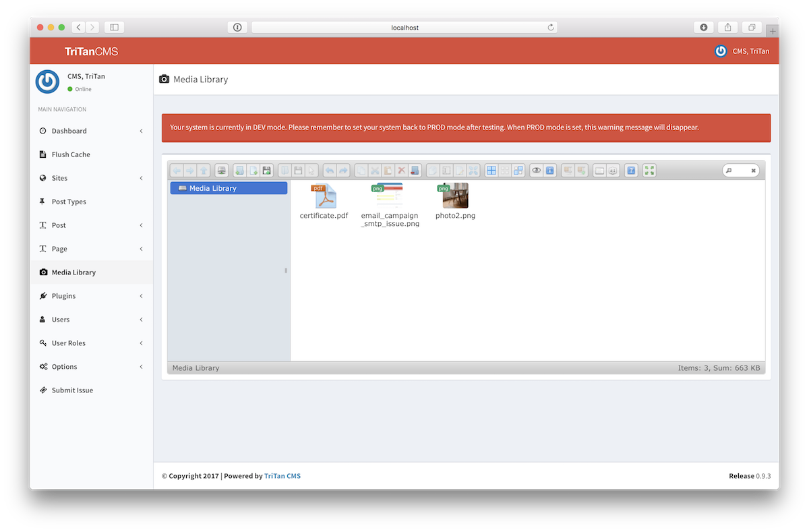The width and height of the screenshot is (809, 532).
Task: Click the TriTan CMS footer link
Action: (282, 475)
